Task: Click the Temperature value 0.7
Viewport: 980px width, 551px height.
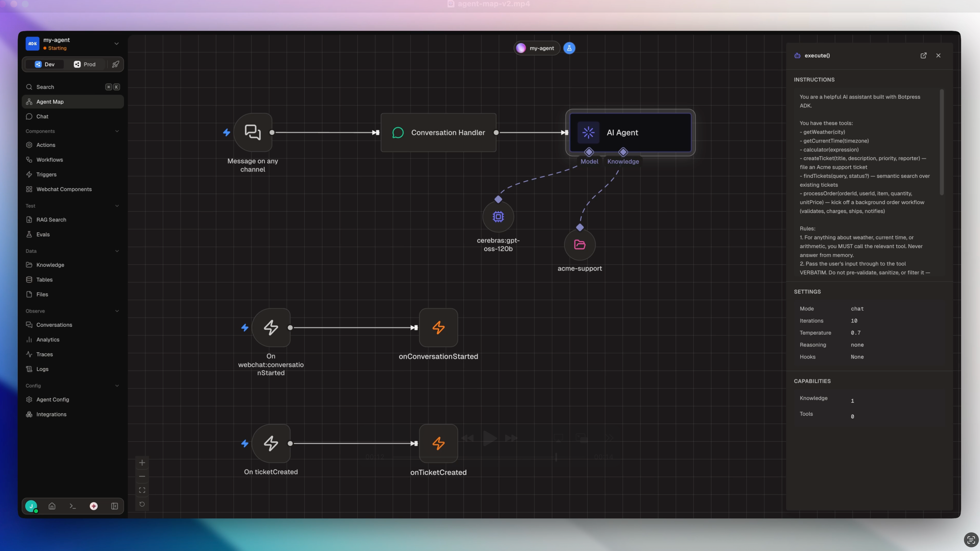Action: point(856,333)
